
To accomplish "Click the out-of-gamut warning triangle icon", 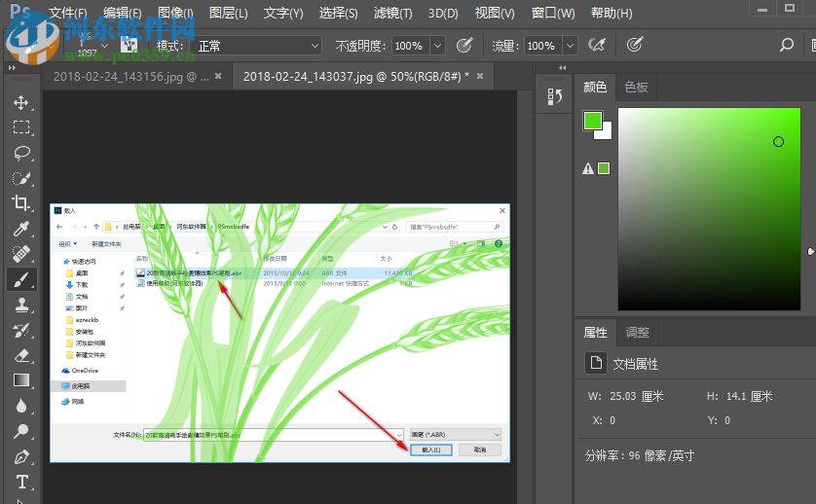I will point(587,168).
